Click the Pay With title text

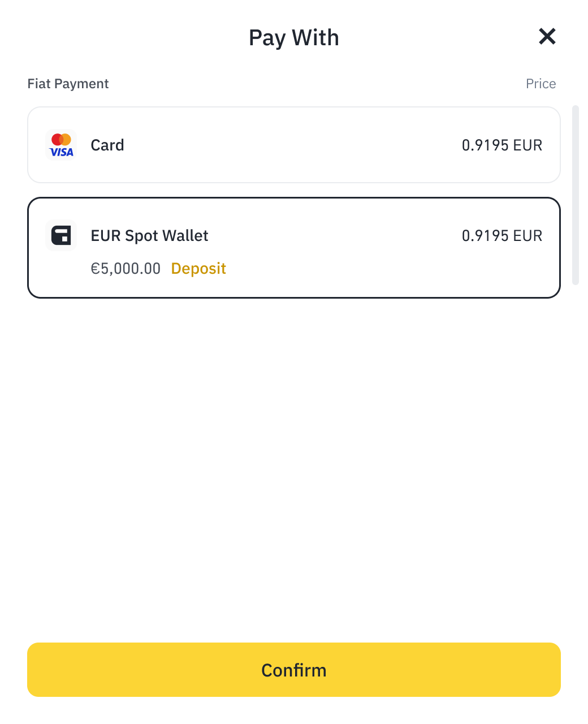point(294,38)
